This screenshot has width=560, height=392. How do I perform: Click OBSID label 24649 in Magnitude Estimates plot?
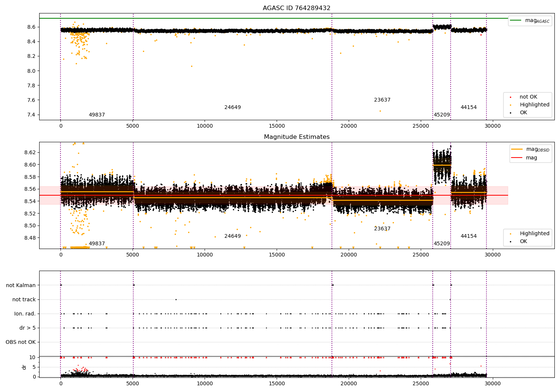(x=233, y=236)
